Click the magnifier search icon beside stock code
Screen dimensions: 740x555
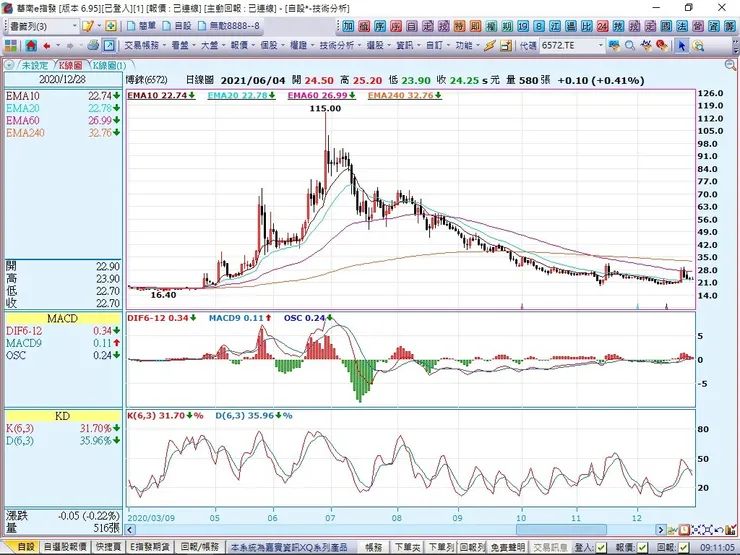(630, 46)
